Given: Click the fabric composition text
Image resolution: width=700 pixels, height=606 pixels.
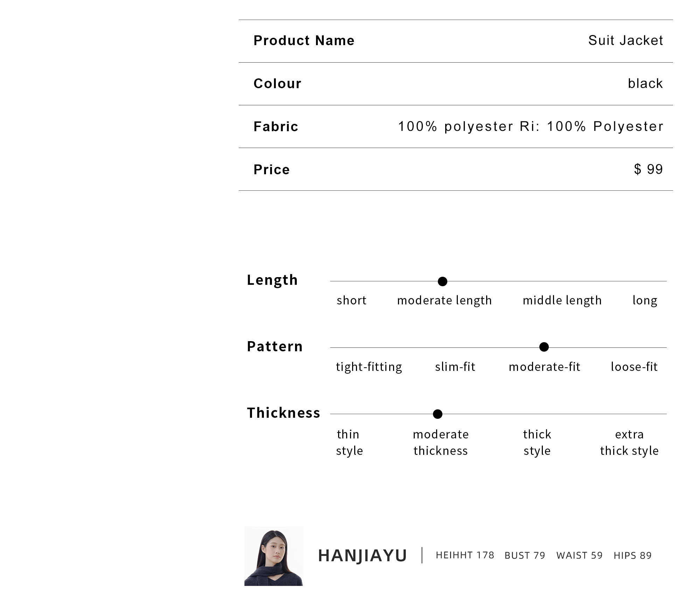Looking at the screenshot, I should pyautogui.click(x=531, y=126).
